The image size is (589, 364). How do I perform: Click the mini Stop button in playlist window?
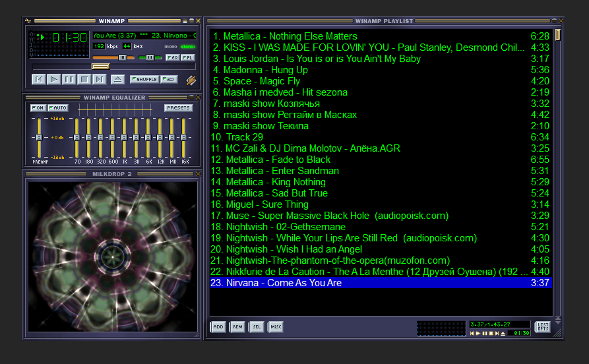[x=491, y=333]
